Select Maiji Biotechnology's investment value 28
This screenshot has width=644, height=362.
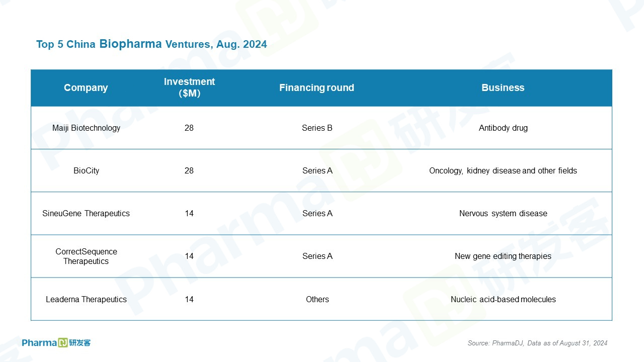(x=189, y=128)
